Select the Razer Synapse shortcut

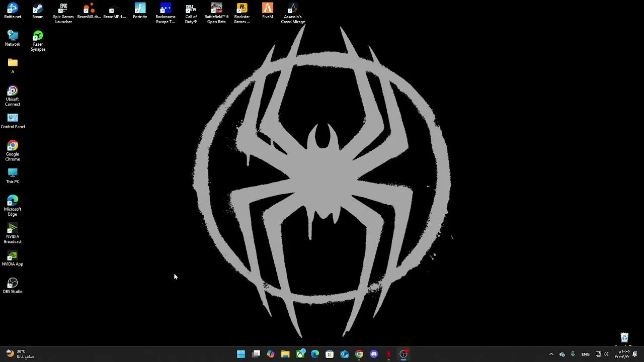pos(38,41)
